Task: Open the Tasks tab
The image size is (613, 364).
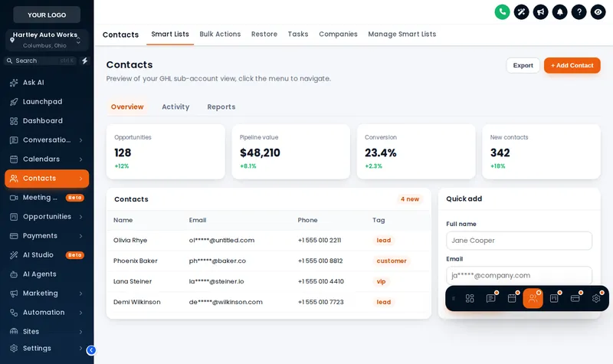Action: point(298,34)
